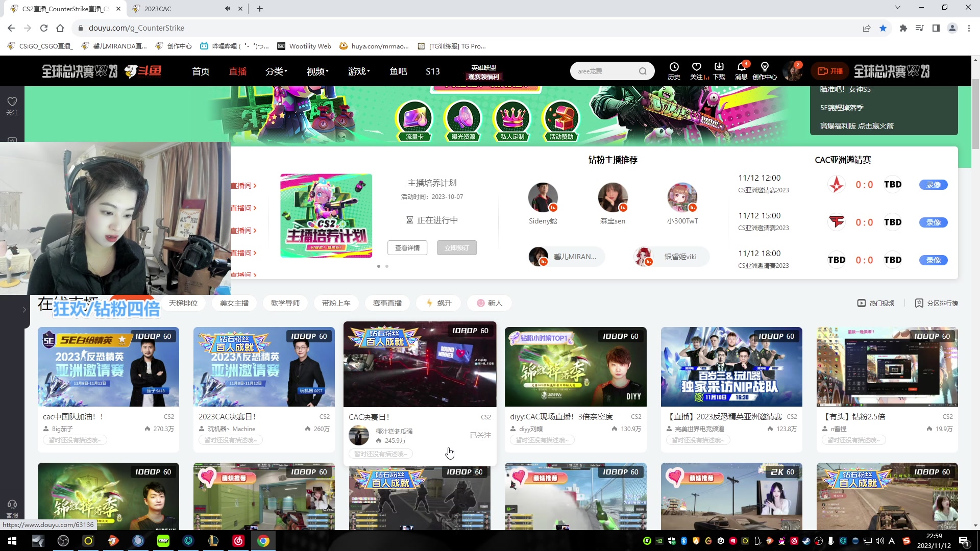The image size is (980, 551).
Task: Open streamer Sideny蛇 avatar
Action: [x=543, y=197]
